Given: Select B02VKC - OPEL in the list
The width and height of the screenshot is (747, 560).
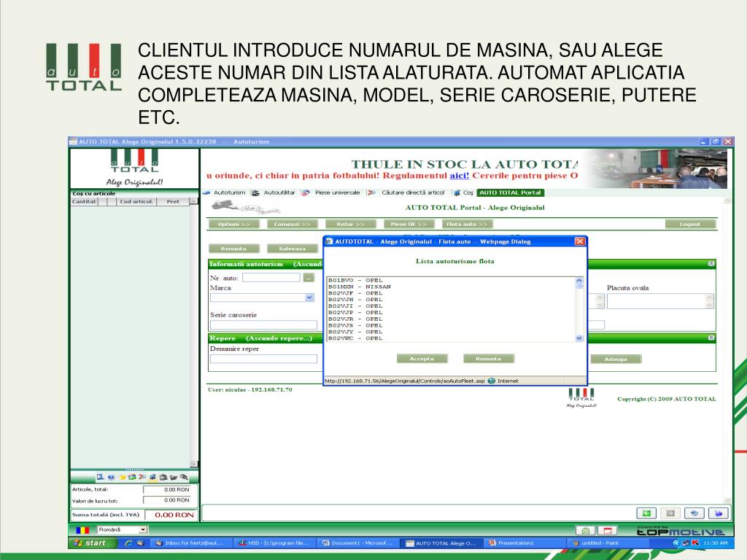Looking at the screenshot, I should click(x=355, y=338).
